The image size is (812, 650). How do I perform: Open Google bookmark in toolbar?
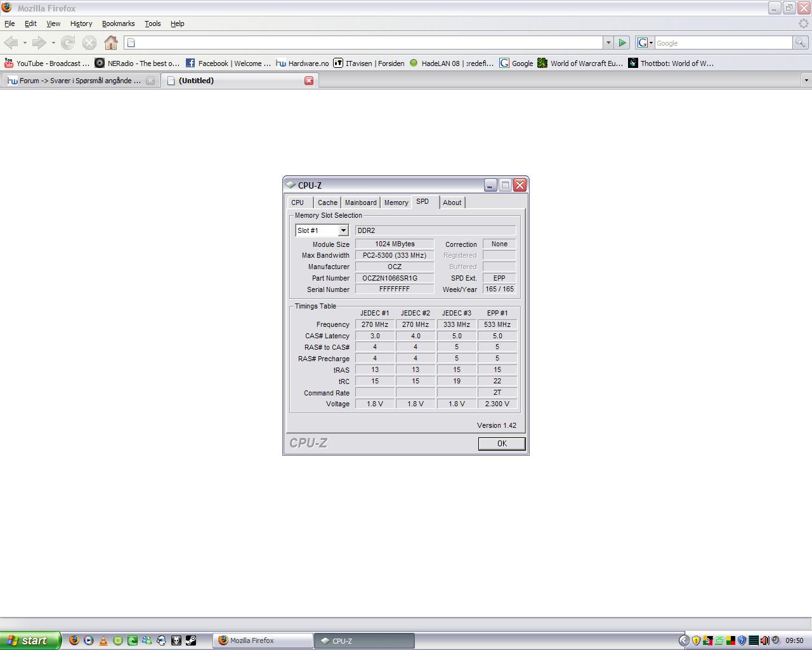click(x=516, y=63)
